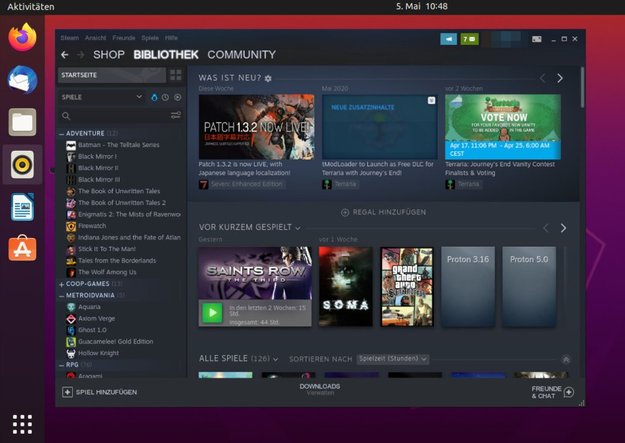This screenshot has height=443, width=625.
Task: Launch Thunderbird from the dock
Action: point(22,79)
